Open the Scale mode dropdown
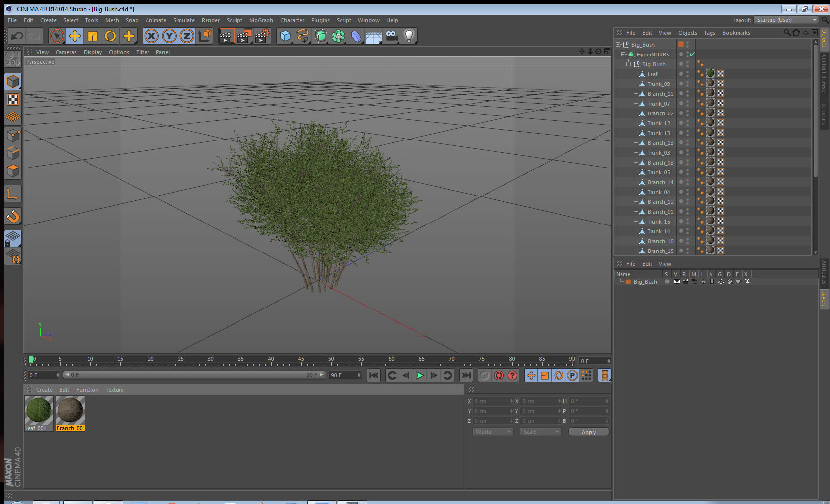The width and height of the screenshot is (830, 504). [x=540, y=432]
